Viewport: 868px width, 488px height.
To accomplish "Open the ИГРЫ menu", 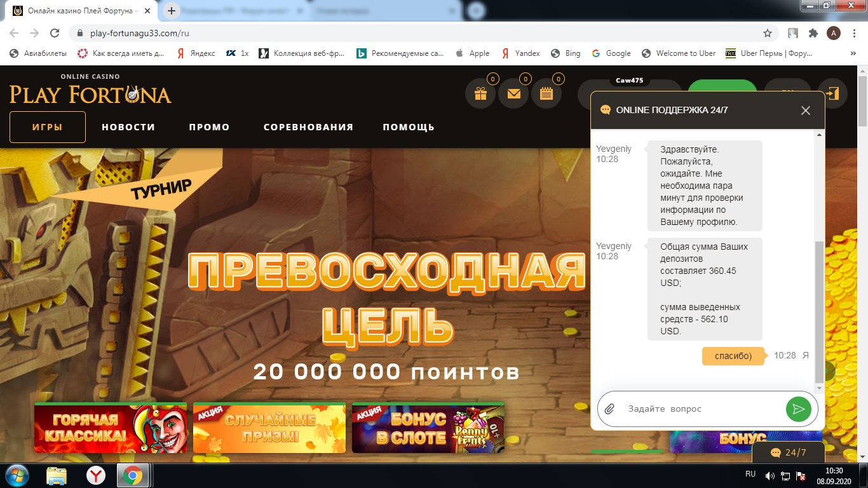I will point(48,127).
